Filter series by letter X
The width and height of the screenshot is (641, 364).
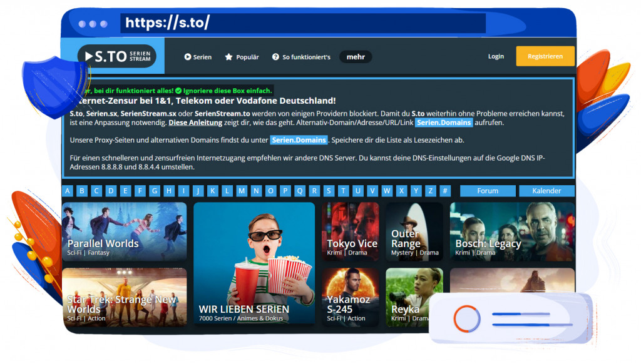coord(401,191)
